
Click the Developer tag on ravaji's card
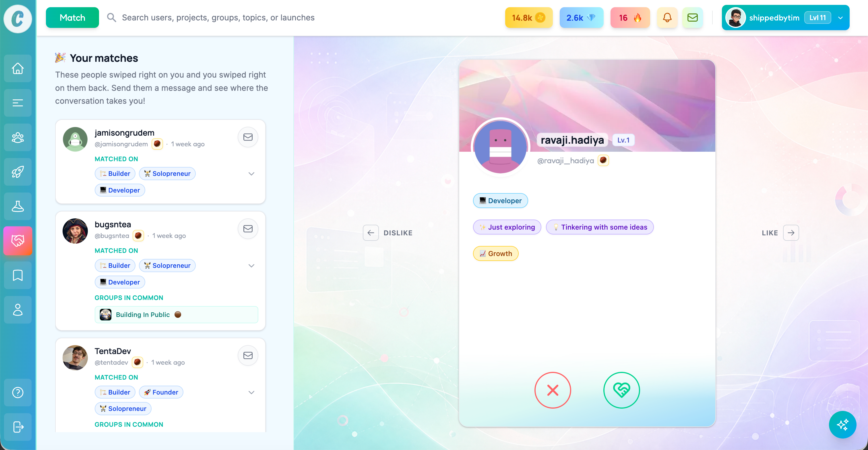500,201
